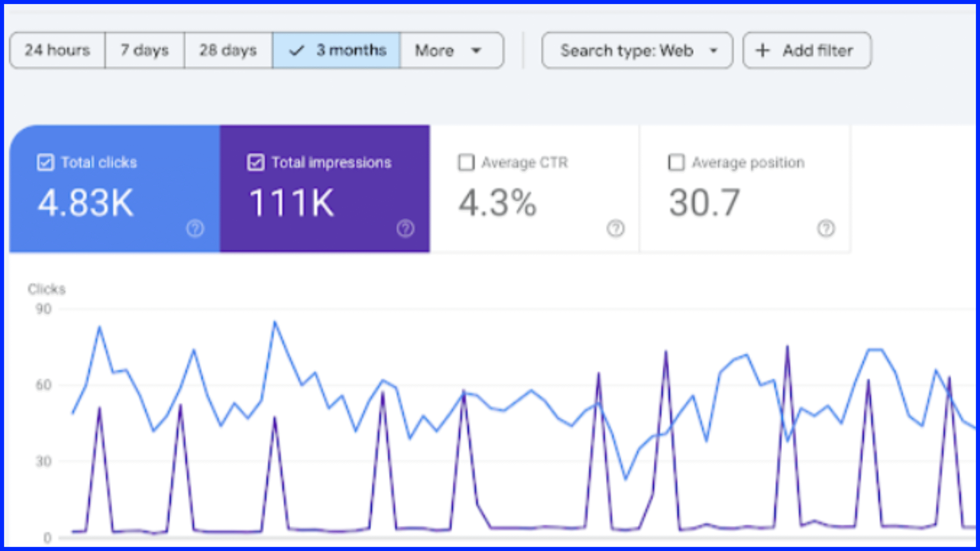980x551 pixels.
Task: Switch to the 7 days range
Action: point(145,51)
